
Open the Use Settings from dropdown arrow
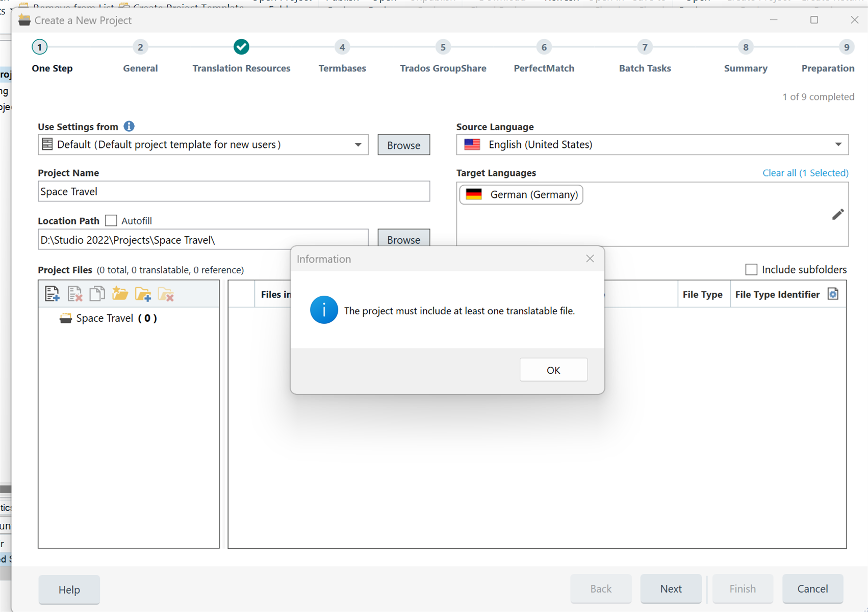click(x=358, y=145)
